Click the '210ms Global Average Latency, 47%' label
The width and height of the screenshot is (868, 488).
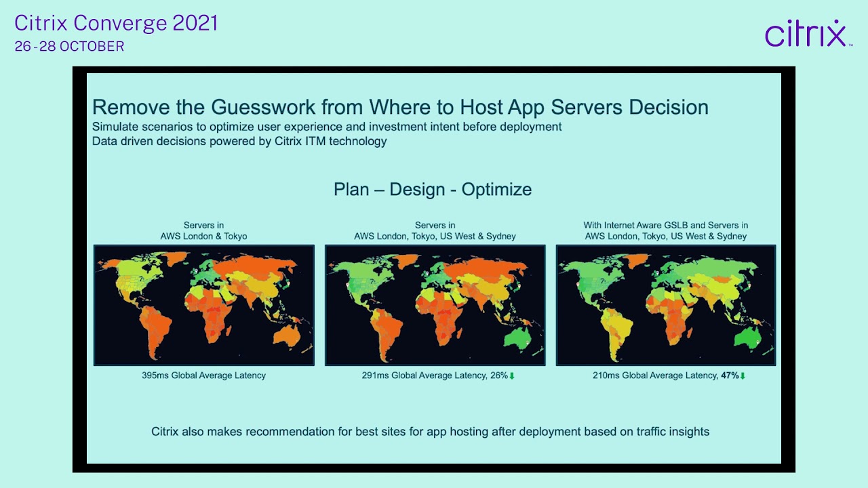666,375
